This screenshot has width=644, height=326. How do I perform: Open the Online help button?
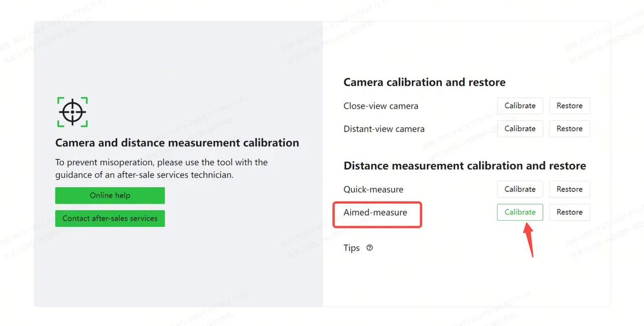pos(110,195)
